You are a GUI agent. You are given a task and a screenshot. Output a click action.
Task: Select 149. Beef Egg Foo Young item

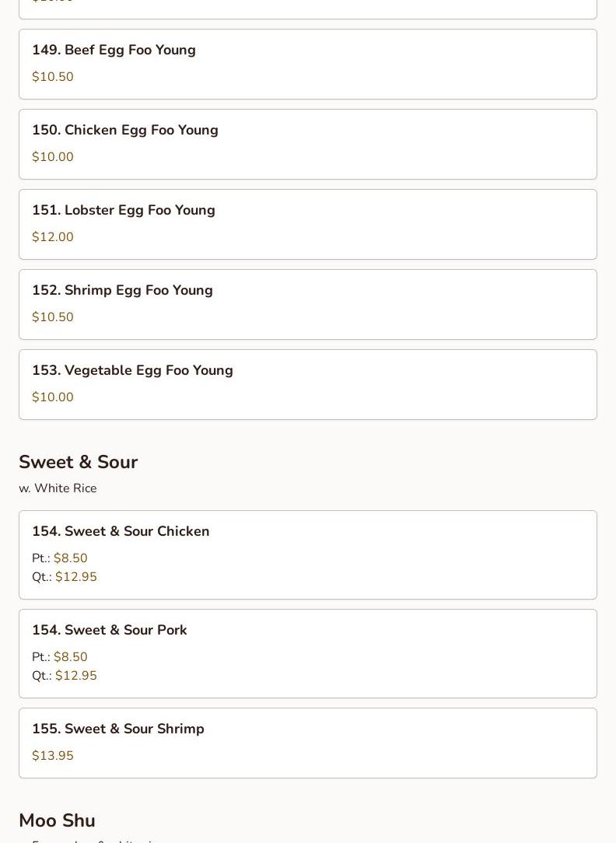coord(114,50)
